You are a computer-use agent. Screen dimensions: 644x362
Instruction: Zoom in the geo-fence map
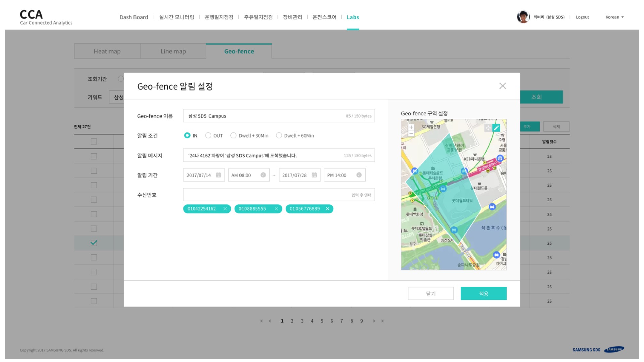(411, 127)
